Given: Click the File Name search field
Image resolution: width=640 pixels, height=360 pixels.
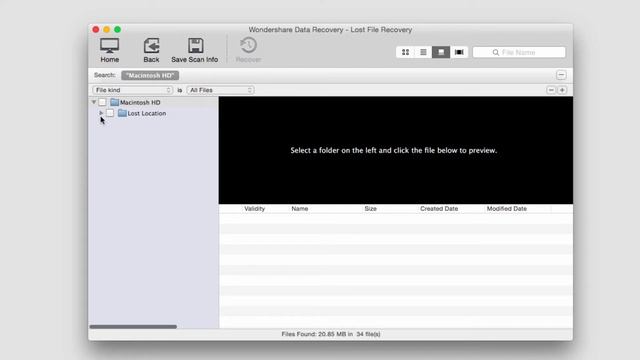Looking at the screenshot, I should point(519,52).
